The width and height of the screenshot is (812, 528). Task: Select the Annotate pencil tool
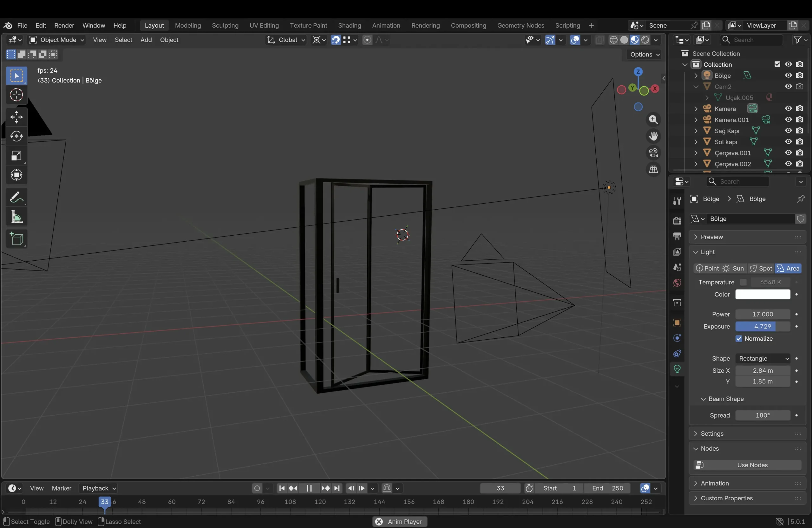point(16,197)
